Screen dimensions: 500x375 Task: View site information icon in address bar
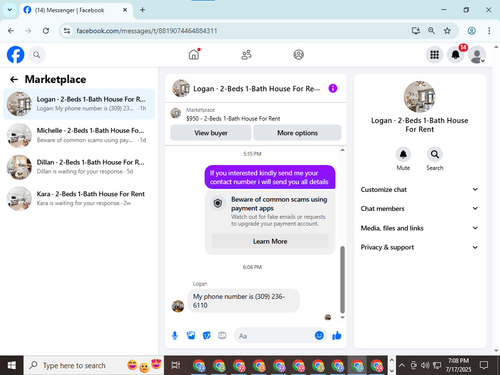pos(67,31)
